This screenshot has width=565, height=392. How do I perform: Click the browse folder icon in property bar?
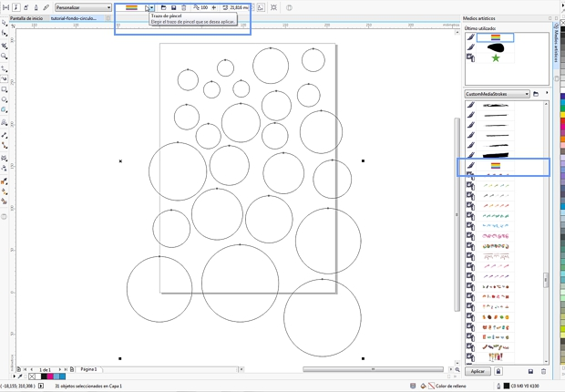(x=163, y=7)
